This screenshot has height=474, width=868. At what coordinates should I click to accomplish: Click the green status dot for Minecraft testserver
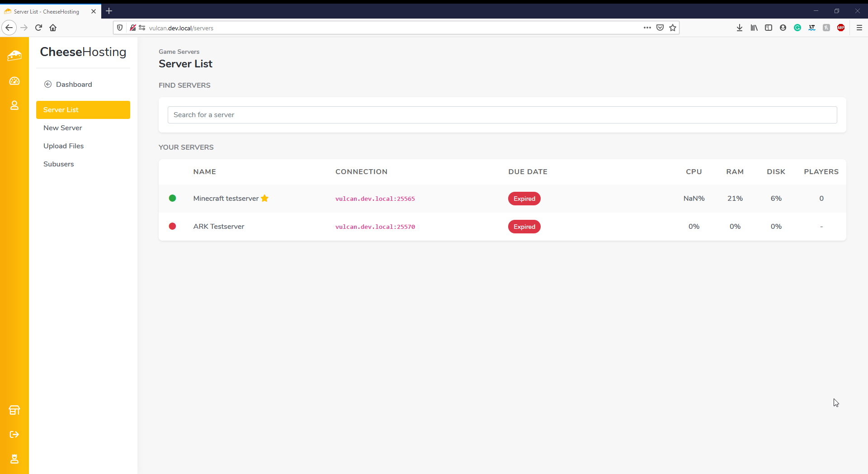pos(172,198)
